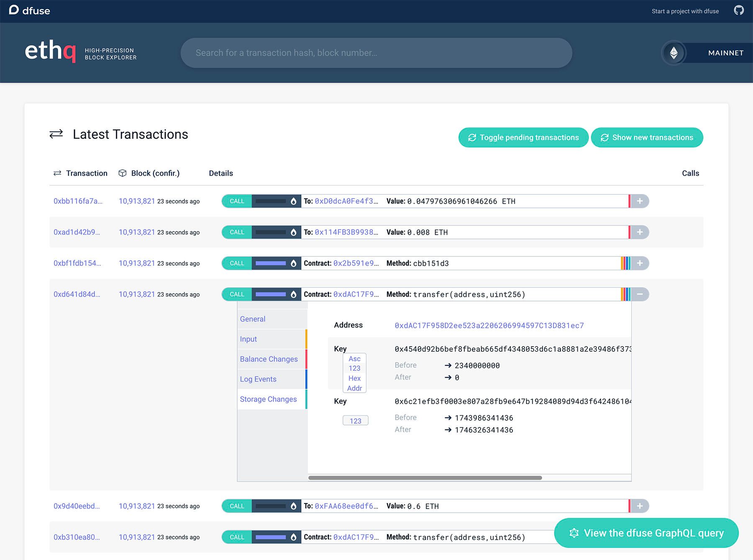This screenshot has width=753, height=560.
Task: Click the dfuse logo
Action: tap(29, 10)
